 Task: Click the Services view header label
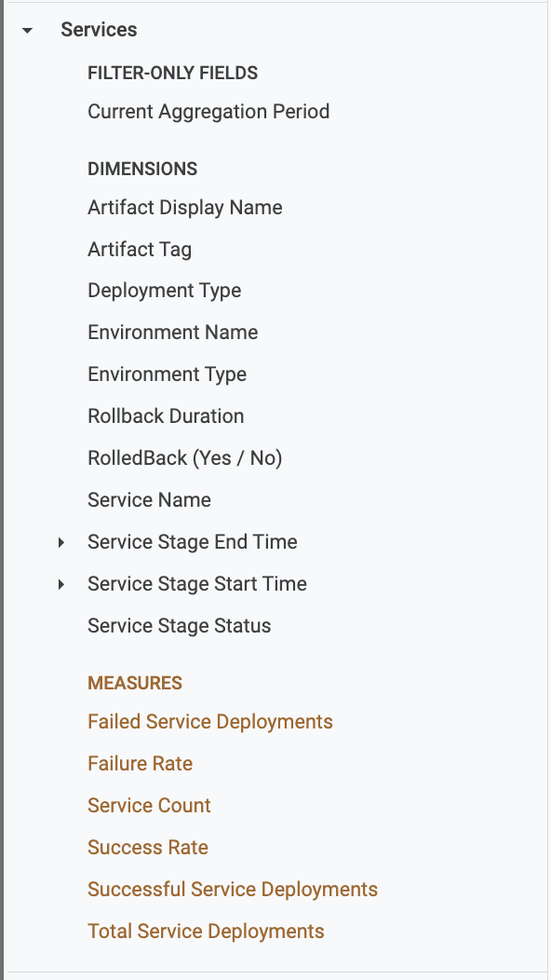pyautogui.click(x=99, y=30)
